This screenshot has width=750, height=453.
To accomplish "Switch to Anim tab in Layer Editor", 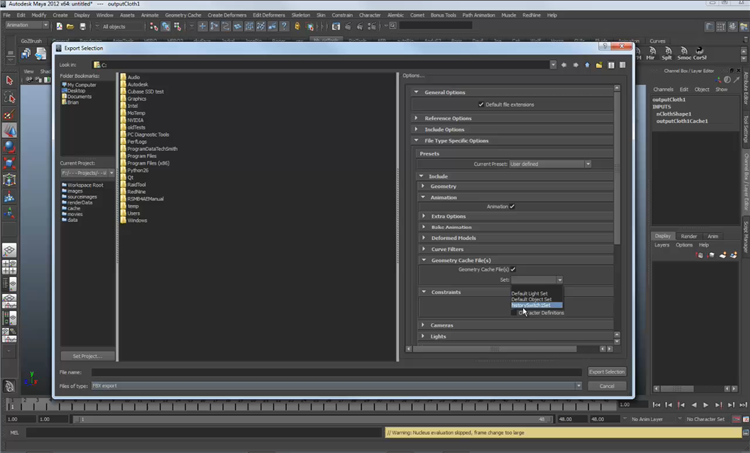I will click(x=713, y=236).
